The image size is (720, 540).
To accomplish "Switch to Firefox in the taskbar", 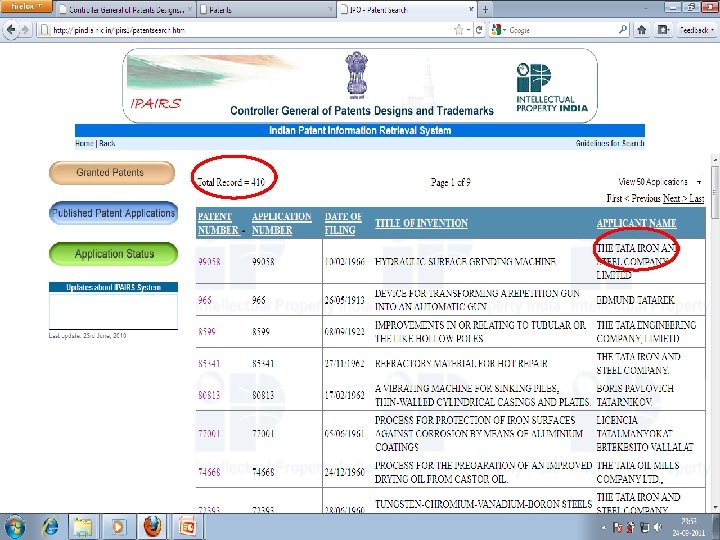I will click(x=152, y=527).
